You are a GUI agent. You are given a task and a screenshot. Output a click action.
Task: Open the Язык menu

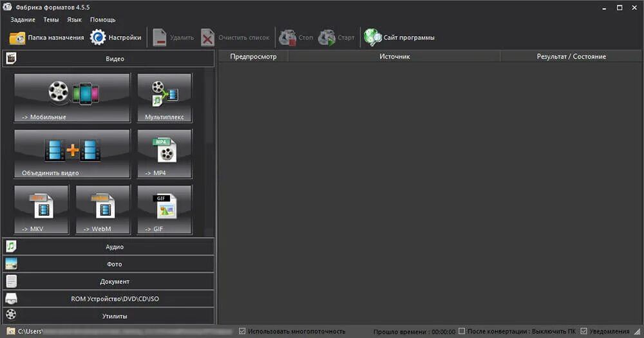[x=74, y=20]
